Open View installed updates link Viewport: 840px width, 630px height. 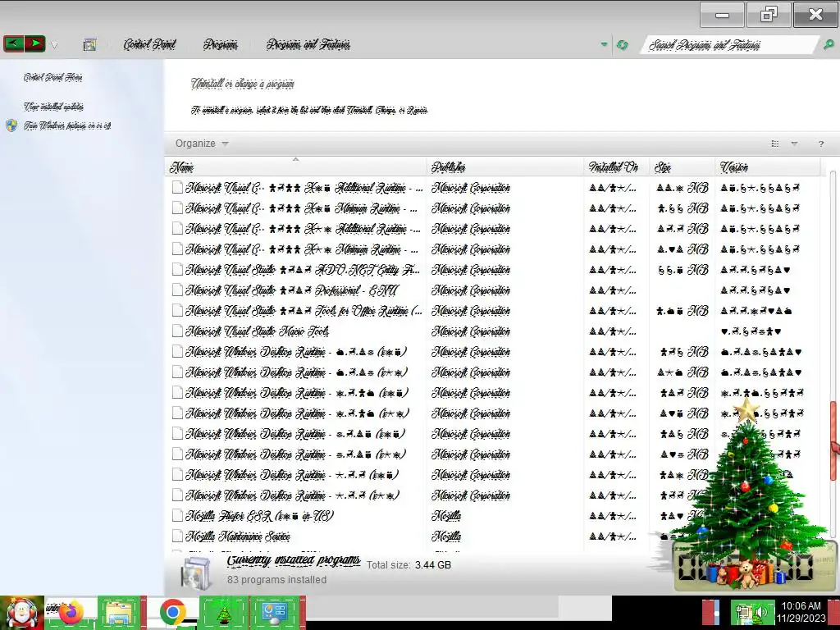click(53, 107)
